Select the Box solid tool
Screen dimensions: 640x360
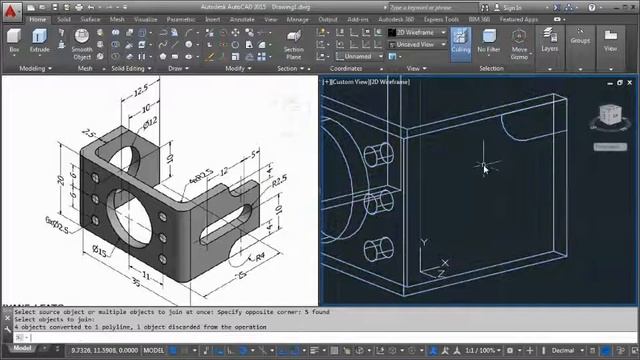click(14, 41)
